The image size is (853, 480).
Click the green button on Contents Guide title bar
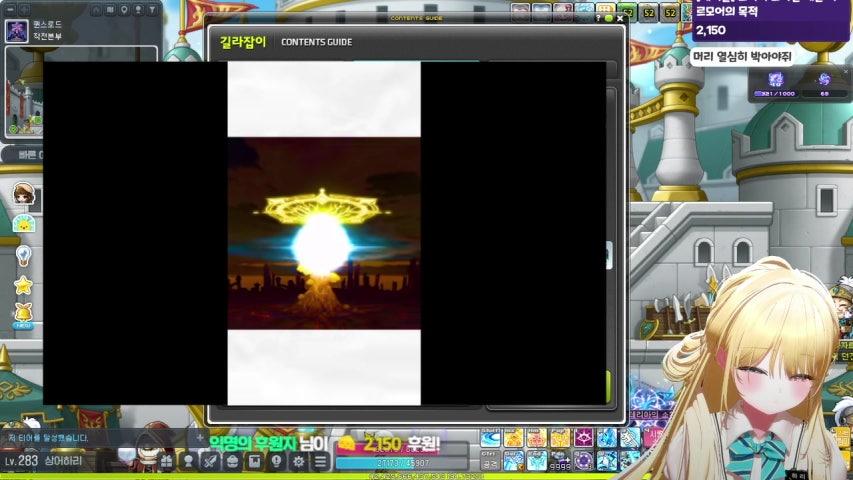point(609,19)
